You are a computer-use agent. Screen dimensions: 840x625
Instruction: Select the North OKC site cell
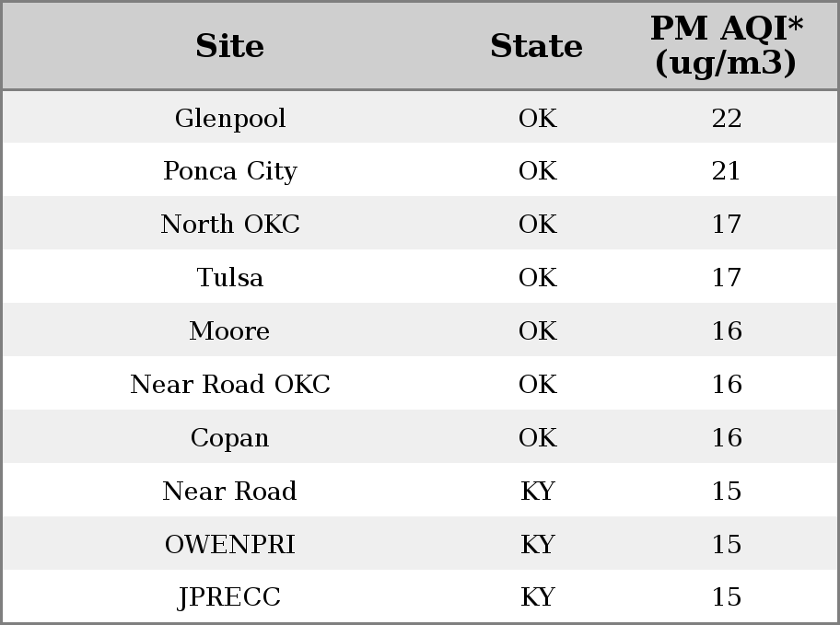pyautogui.click(x=230, y=224)
